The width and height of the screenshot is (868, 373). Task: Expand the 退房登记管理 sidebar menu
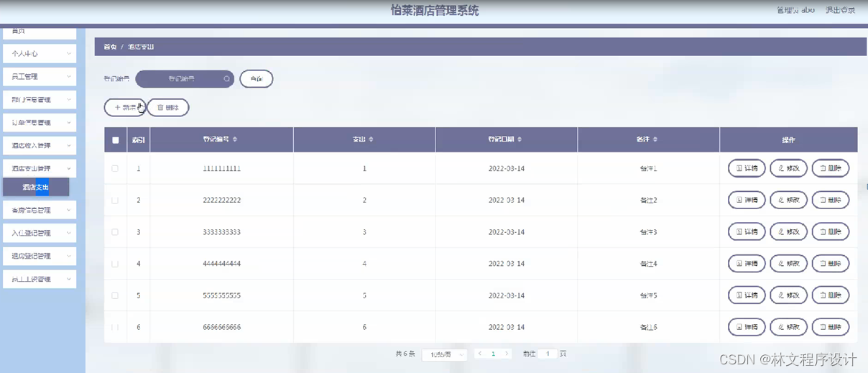[x=40, y=256]
